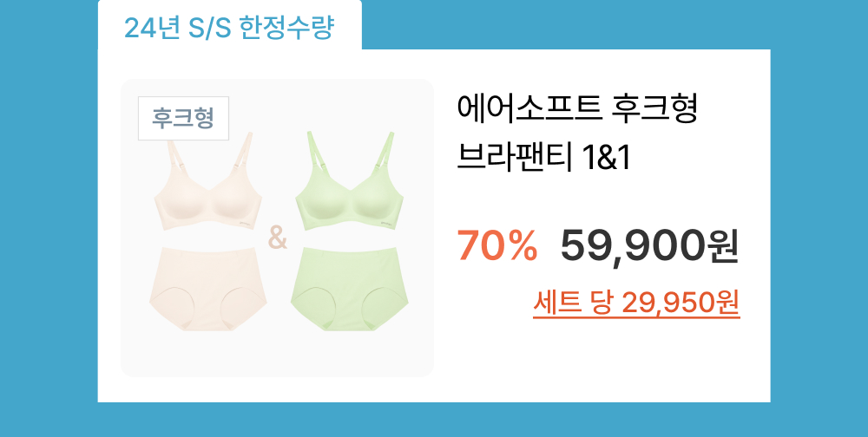Select the green bra image
This screenshot has height=437, width=868.
(x=350, y=181)
